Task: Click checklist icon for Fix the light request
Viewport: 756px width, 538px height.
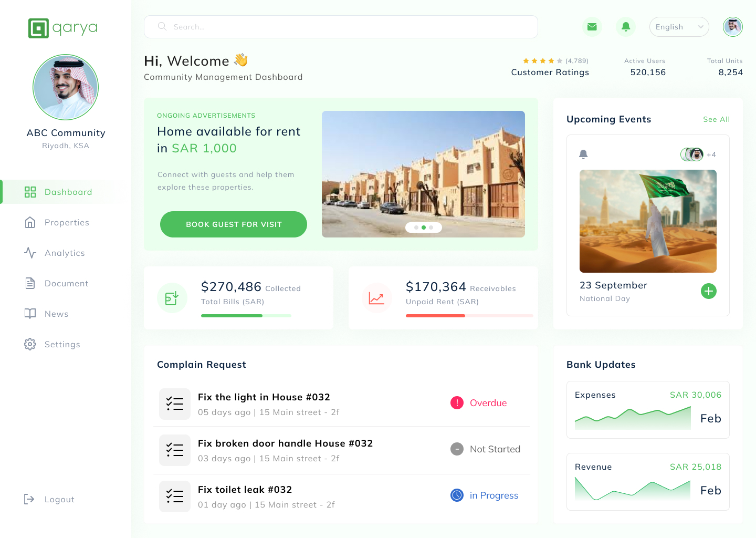Action: (175, 404)
